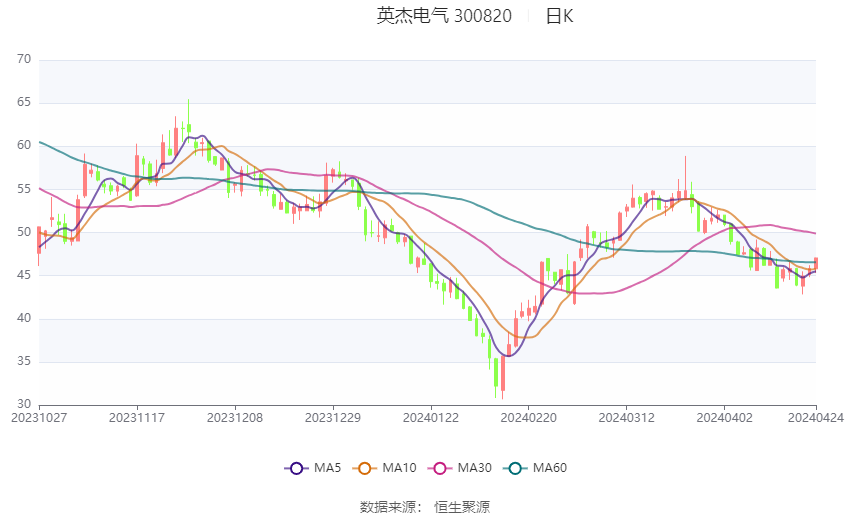The image size is (850, 517).
Task: Click the 30 price axis label
Action: (25, 405)
